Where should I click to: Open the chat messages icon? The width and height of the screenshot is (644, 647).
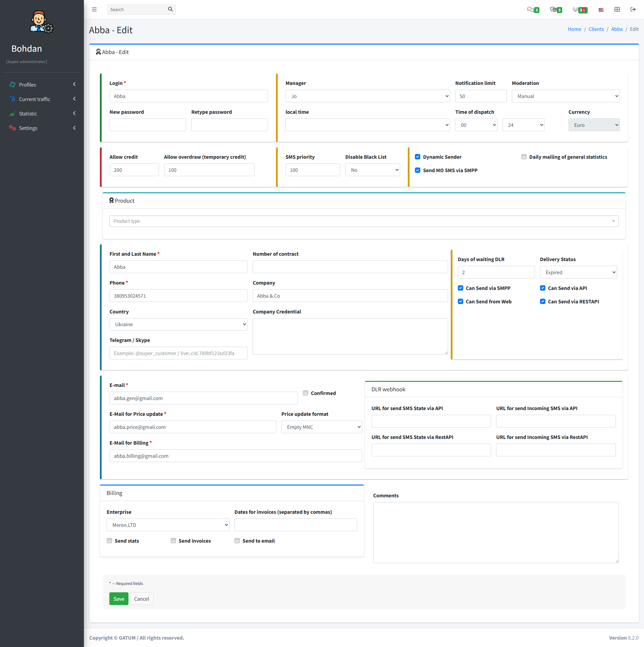(x=530, y=9)
